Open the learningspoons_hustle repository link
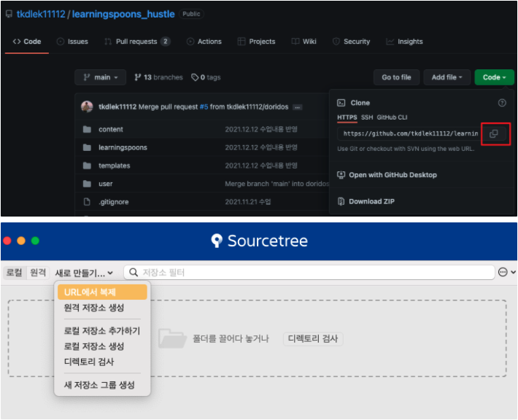The height and width of the screenshot is (420, 518). click(123, 14)
